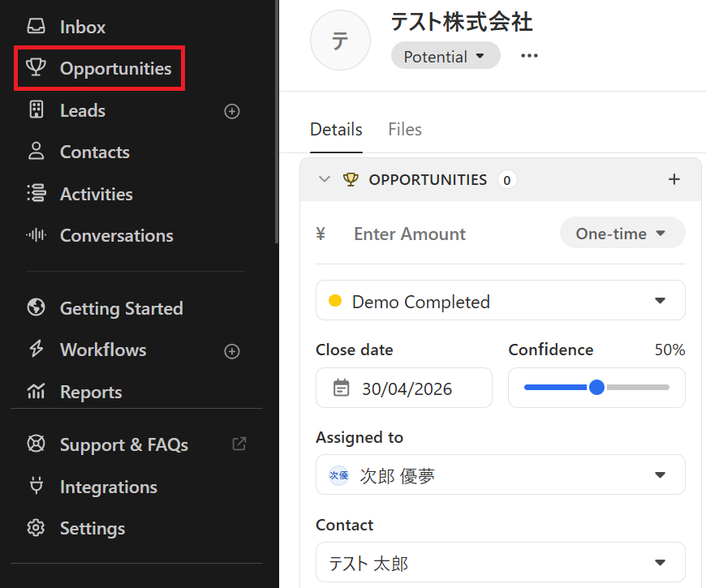Click the Reports chart icon

(x=36, y=392)
